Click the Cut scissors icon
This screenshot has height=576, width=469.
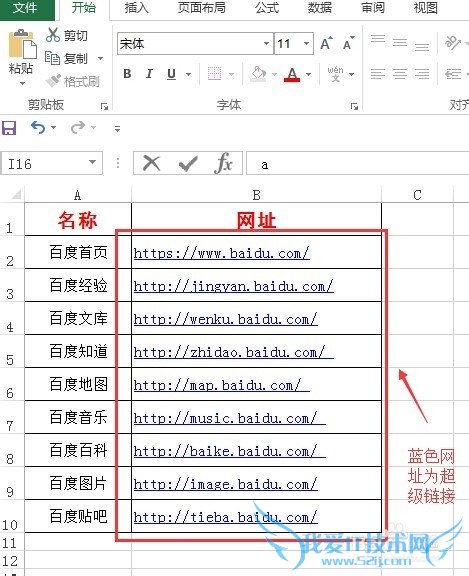click(x=53, y=35)
